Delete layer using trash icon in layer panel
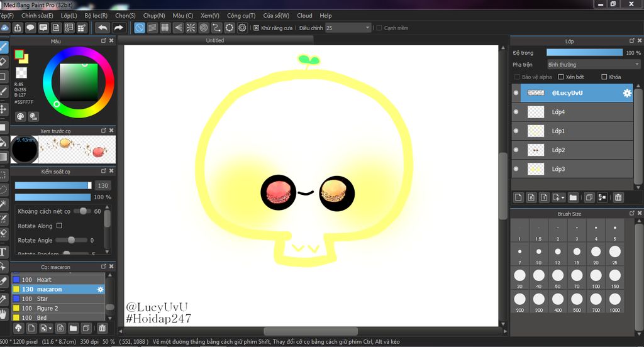This screenshot has width=644, height=347. click(618, 197)
